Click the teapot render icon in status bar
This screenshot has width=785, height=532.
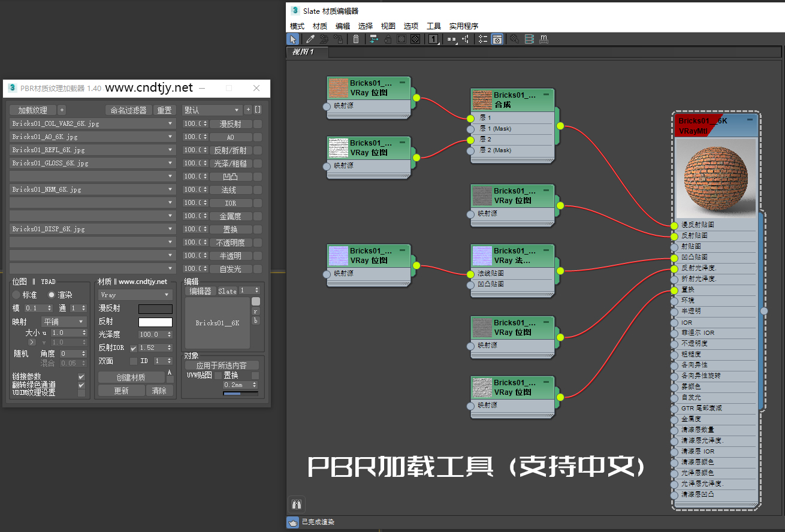point(292,522)
